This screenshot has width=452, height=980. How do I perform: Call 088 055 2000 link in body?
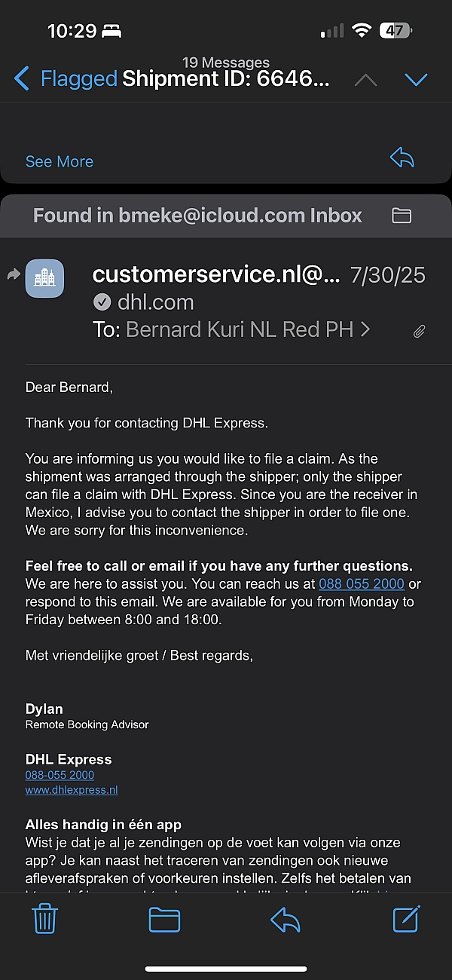click(x=362, y=584)
